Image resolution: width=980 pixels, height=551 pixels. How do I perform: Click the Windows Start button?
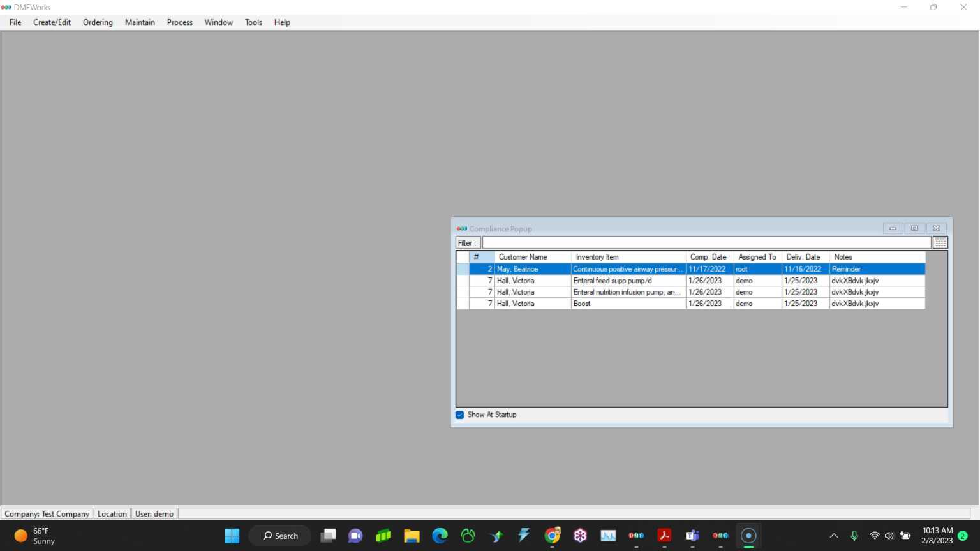pos(232,536)
